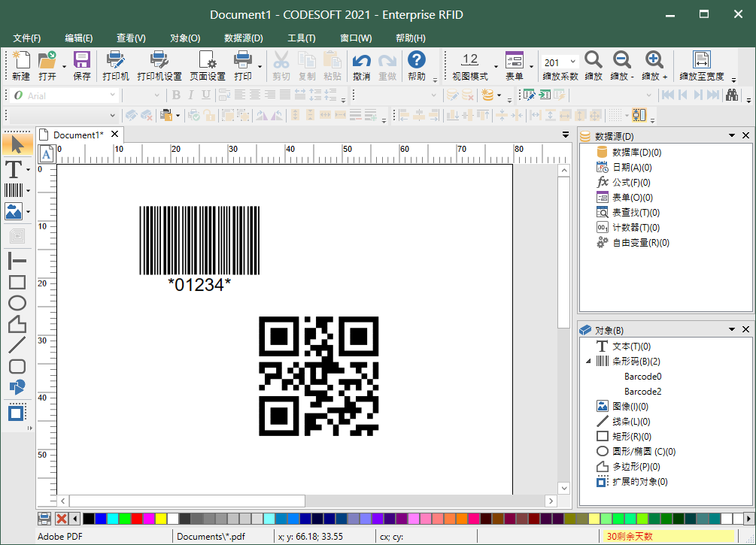The width and height of the screenshot is (756, 545).
Task: Open 打印机设置 printer settings
Action: 159,65
